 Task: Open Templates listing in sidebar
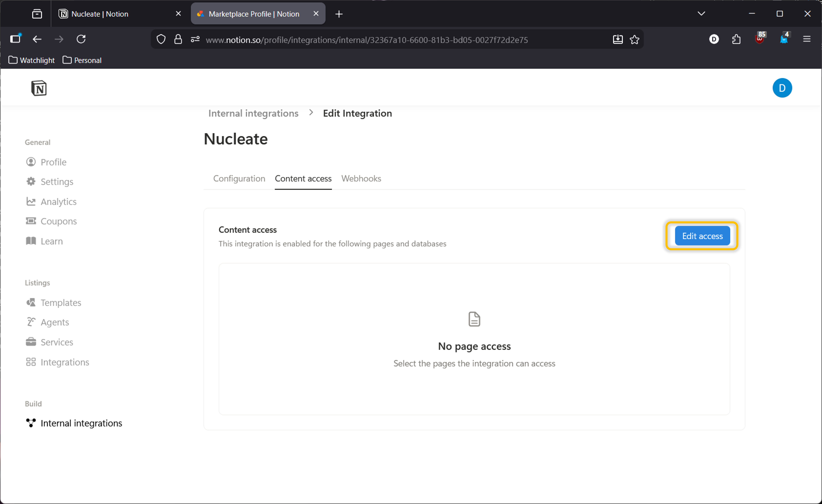[60, 302]
